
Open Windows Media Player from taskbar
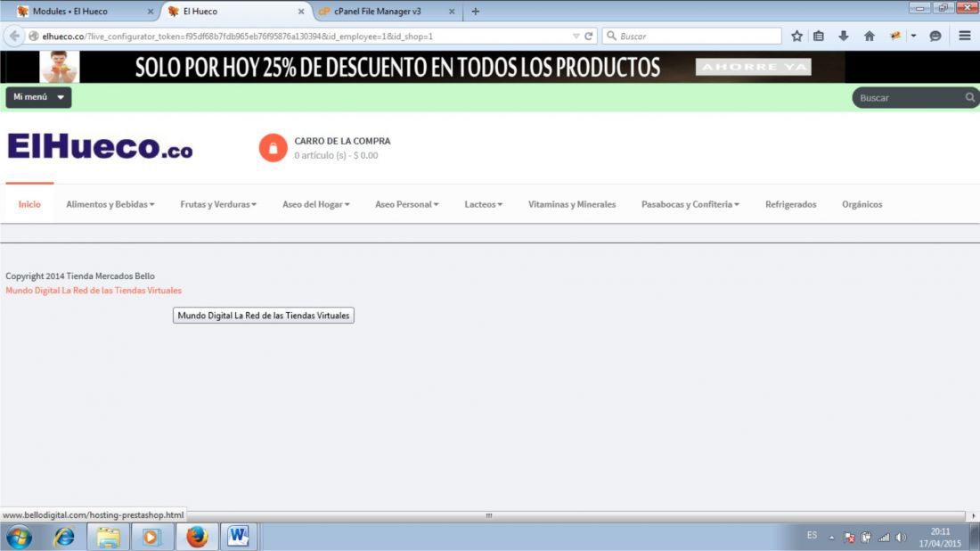click(151, 538)
